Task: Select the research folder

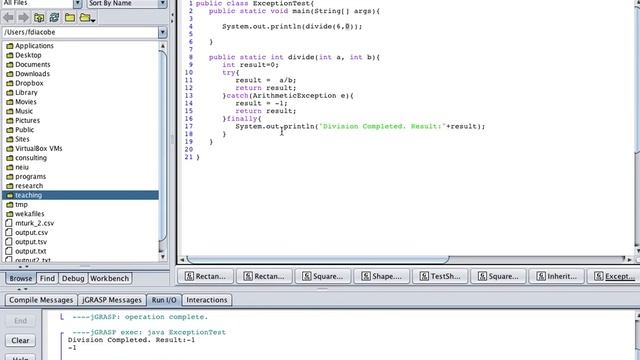Action: (x=29, y=186)
